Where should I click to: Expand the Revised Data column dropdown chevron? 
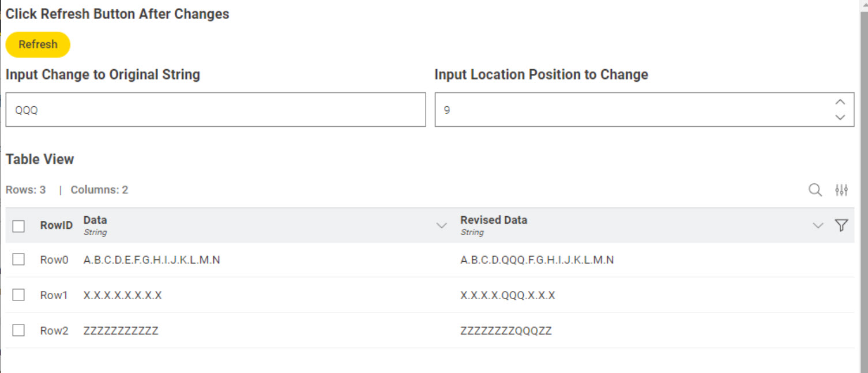(x=818, y=225)
